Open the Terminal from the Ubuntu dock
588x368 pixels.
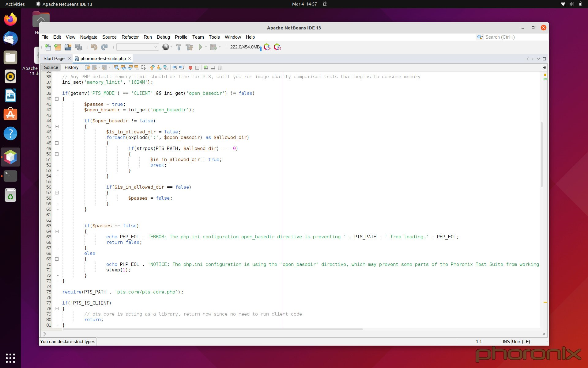10,176
